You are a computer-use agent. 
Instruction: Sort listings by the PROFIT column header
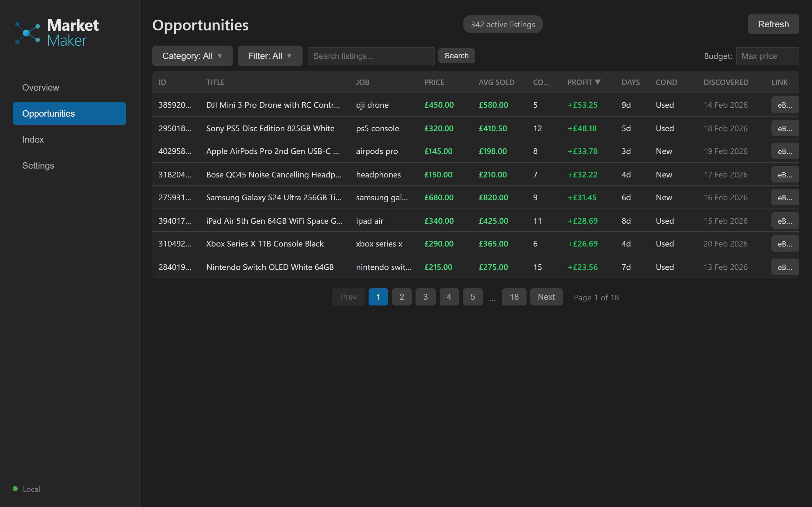point(580,82)
